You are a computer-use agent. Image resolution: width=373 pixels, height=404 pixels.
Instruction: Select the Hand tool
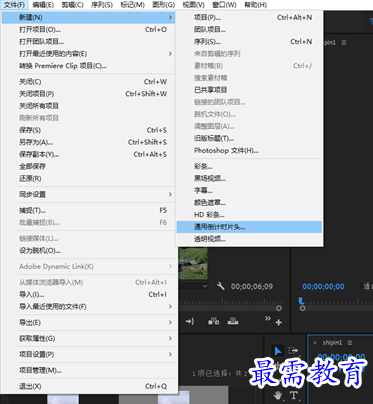click(278, 396)
